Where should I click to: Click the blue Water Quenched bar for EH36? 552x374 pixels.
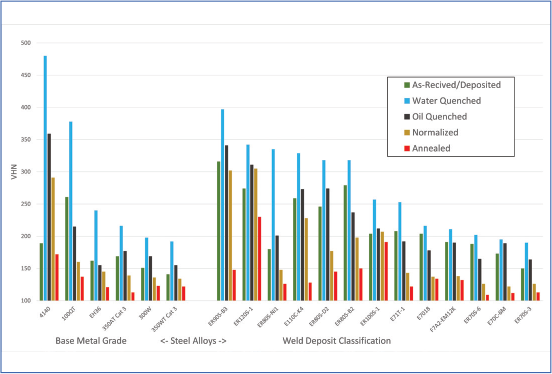pos(96,255)
